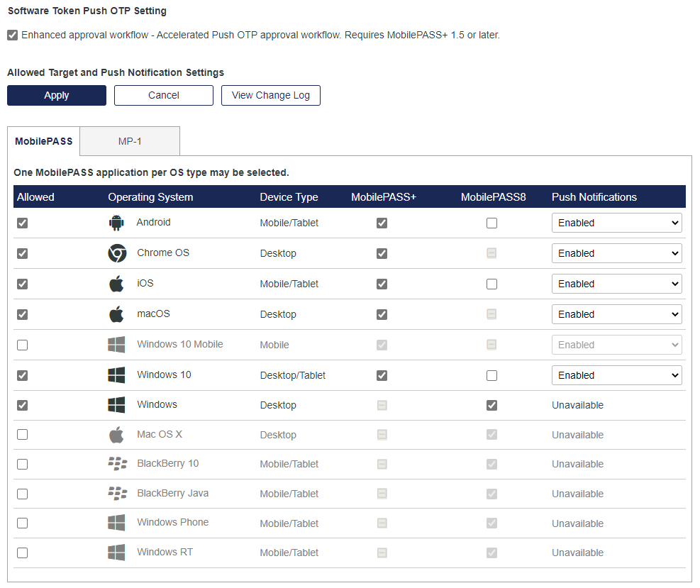Image resolution: width=700 pixels, height=588 pixels.
Task: Check Allowed for Windows 10 Mobile
Action: coord(22,345)
